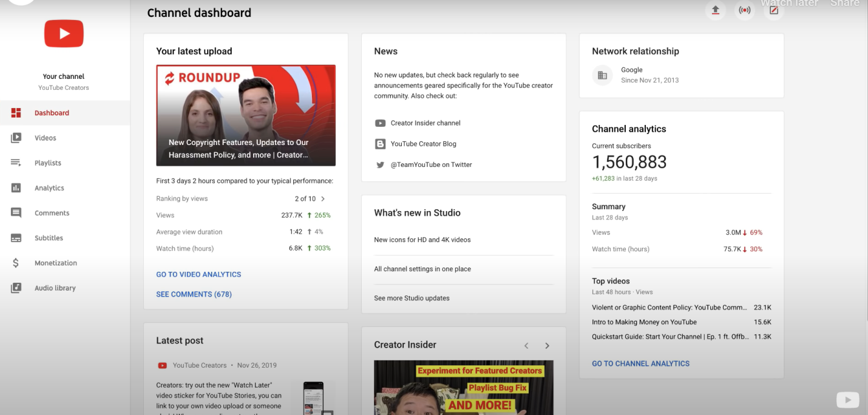
Task: Click GO TO VIDEO ANALYTICS link
Action: (198, 275)
